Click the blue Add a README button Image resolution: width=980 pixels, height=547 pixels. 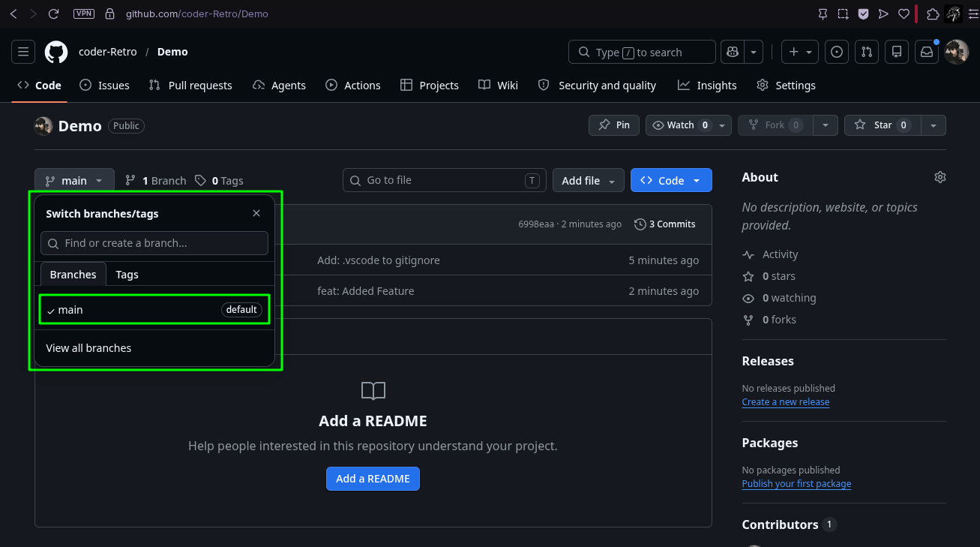[x=373, y=479]
